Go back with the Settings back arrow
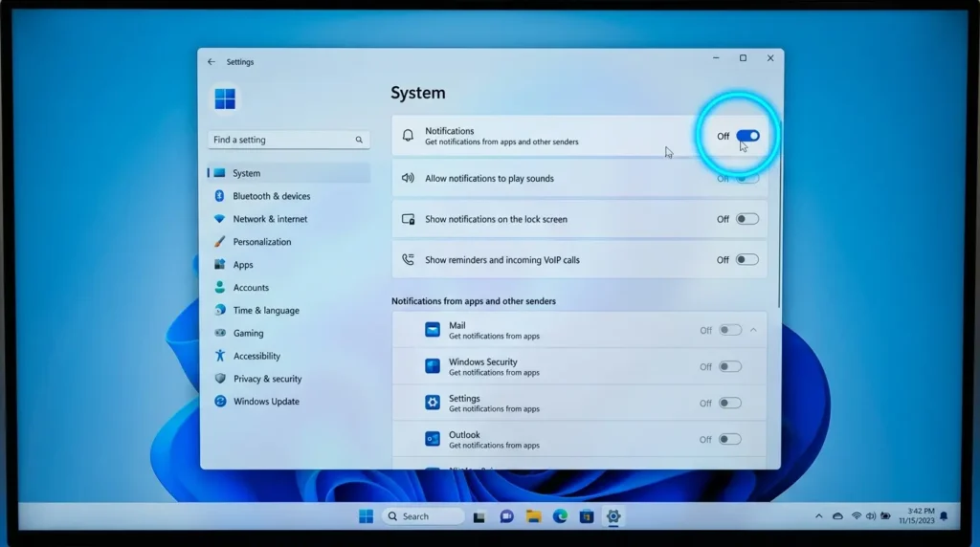980x547 pixels. click(x=212, y=62)
